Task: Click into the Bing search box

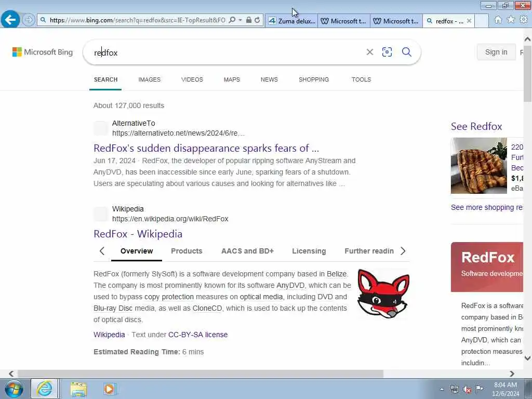Action: pyautogui.click(x=225, y=52)
